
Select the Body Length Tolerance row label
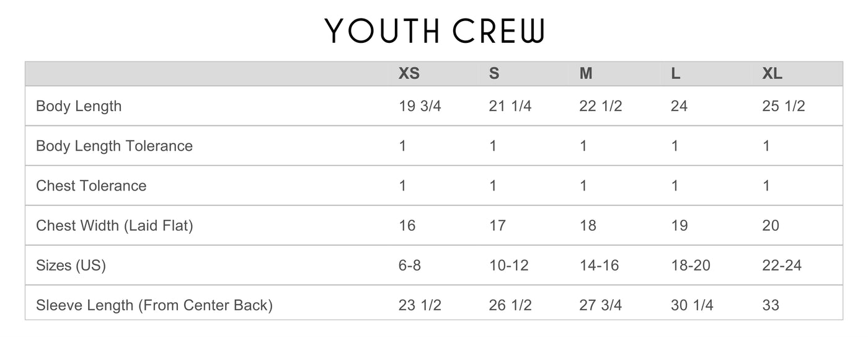coord(114,146)
